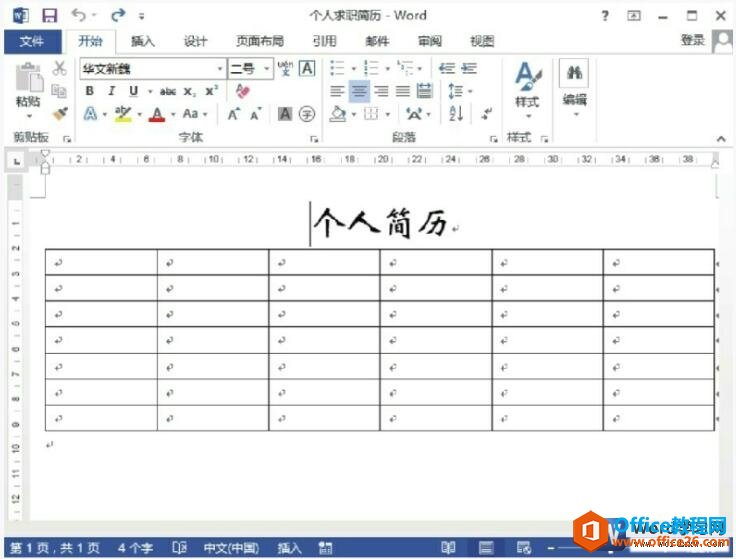Image resolution: width=736 pixels, height=559 pixels.
Task: Open Word Help question mark
Action: pos(605,16)
